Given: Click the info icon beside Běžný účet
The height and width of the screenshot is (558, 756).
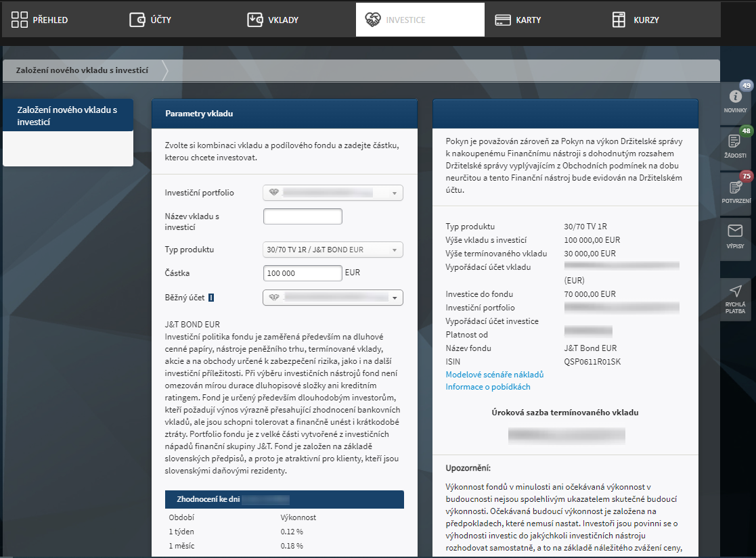Looking at the screenshot, I should tap(211, 297).
